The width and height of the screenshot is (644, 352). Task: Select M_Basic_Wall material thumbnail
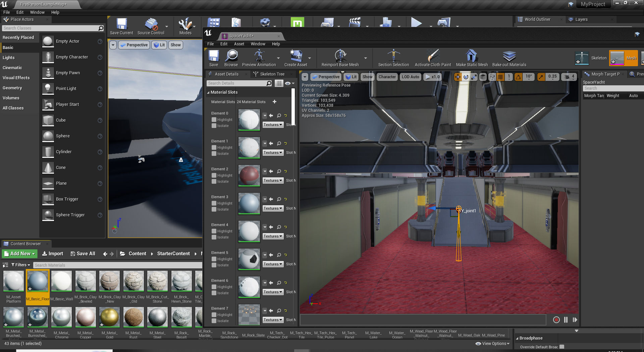tap(61, 281)
